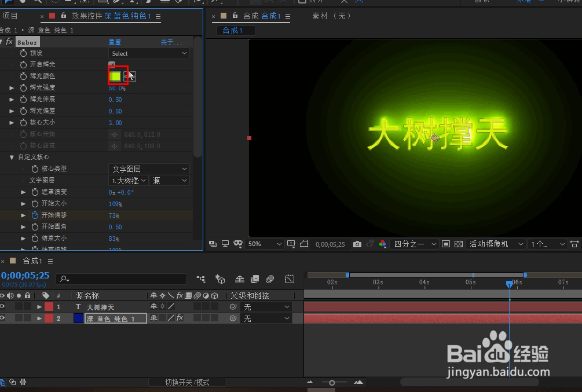Image resolution: width=582 pixels, height=392 pixels.
Task: Take a snapshot with the camera icon
Action: [x=357, y=244]
